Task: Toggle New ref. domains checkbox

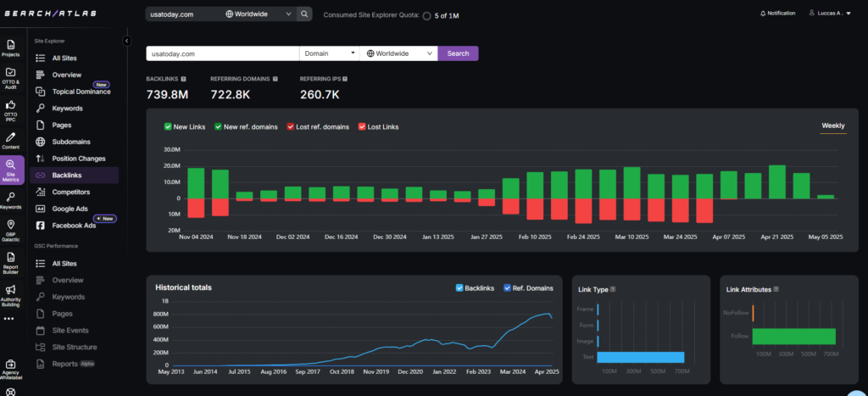Action: [x=218, y=127]
